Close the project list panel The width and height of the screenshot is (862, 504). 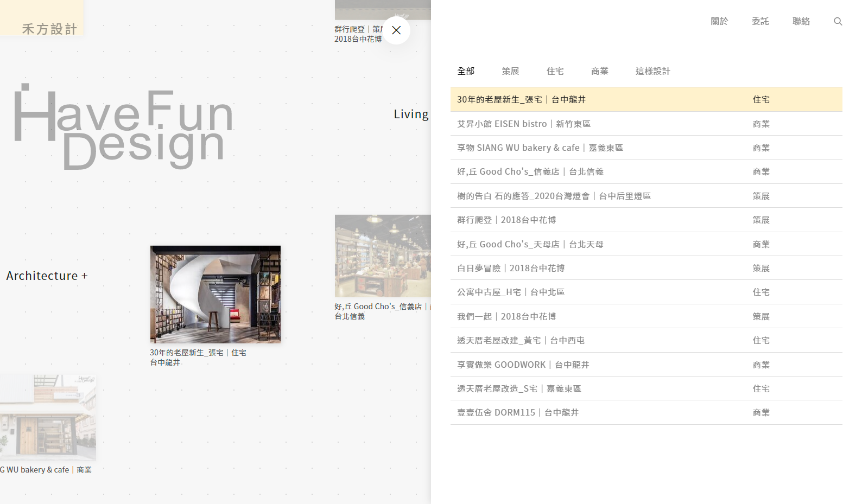[396, 30]
